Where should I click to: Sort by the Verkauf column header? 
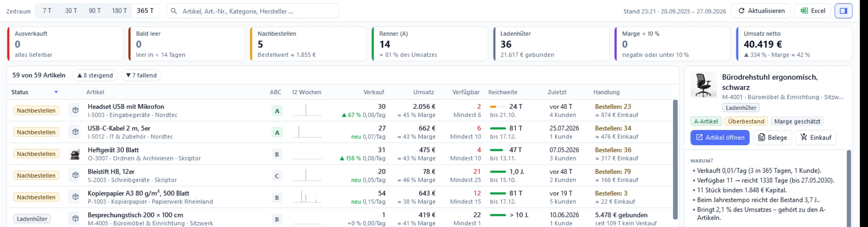374,92
